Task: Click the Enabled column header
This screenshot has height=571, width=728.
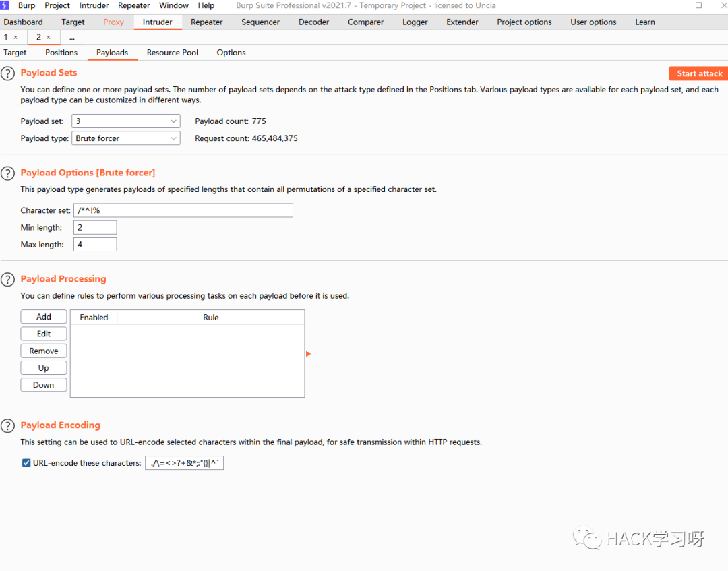Action: tap(94, 318)
